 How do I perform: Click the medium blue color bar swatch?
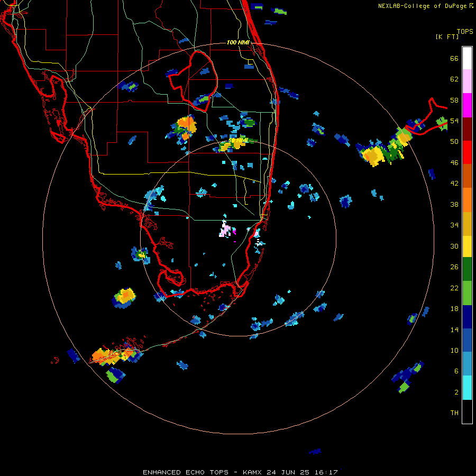[467, 340]
